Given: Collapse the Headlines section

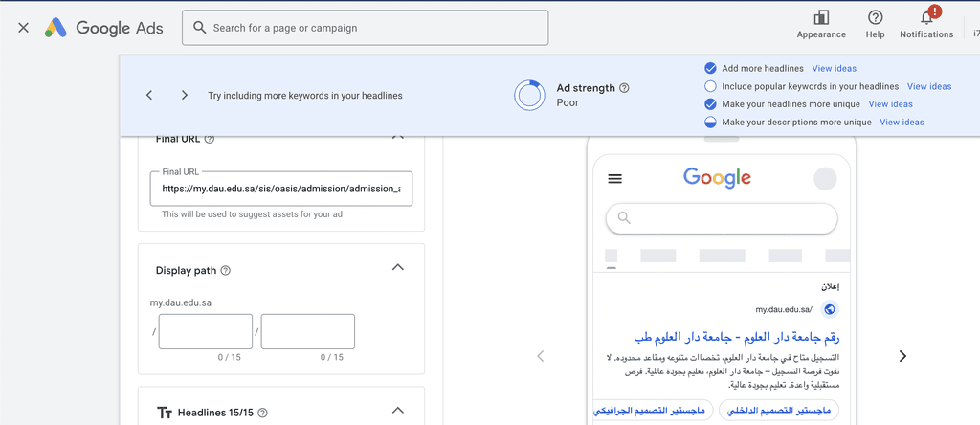Looking at the screenshot, I should tap(397, 411).
